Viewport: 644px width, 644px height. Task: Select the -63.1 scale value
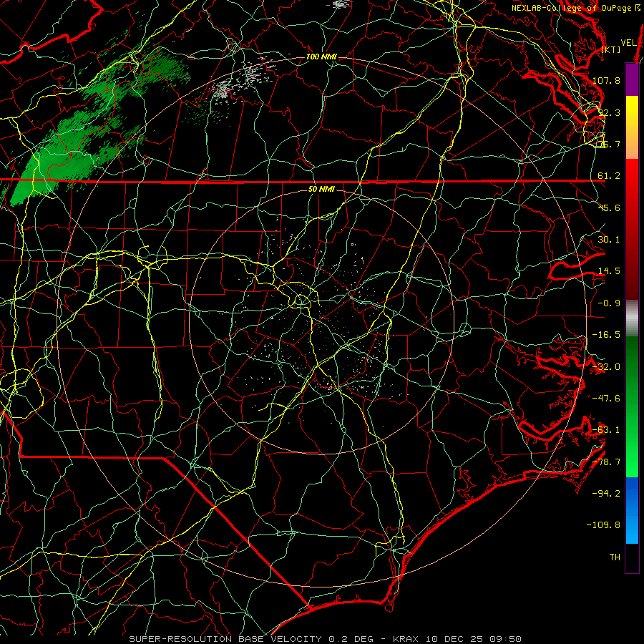point(606,430)
